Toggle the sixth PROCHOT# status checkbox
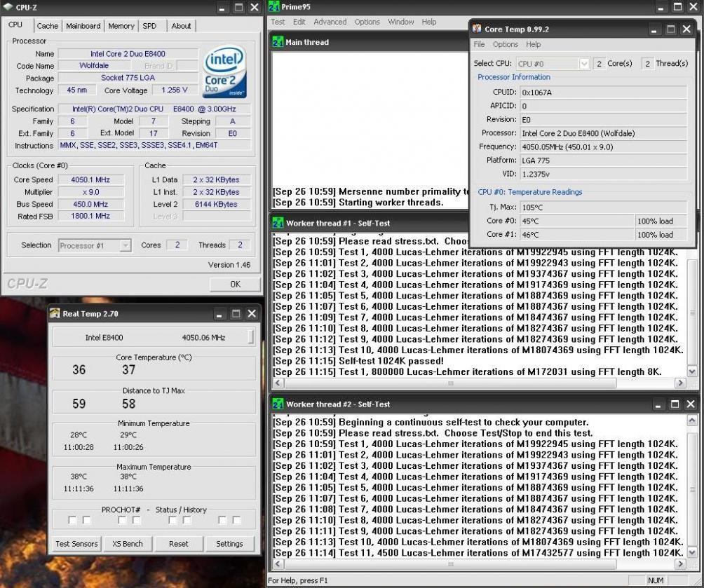This screenshot has width=704, height=588. coord(187,520)
